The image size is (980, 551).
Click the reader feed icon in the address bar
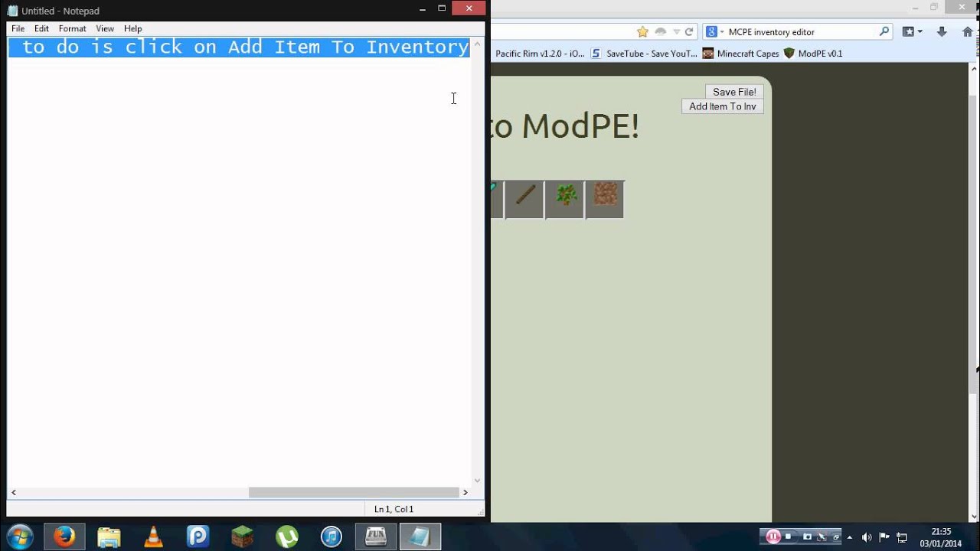click(x=660, y=32)
